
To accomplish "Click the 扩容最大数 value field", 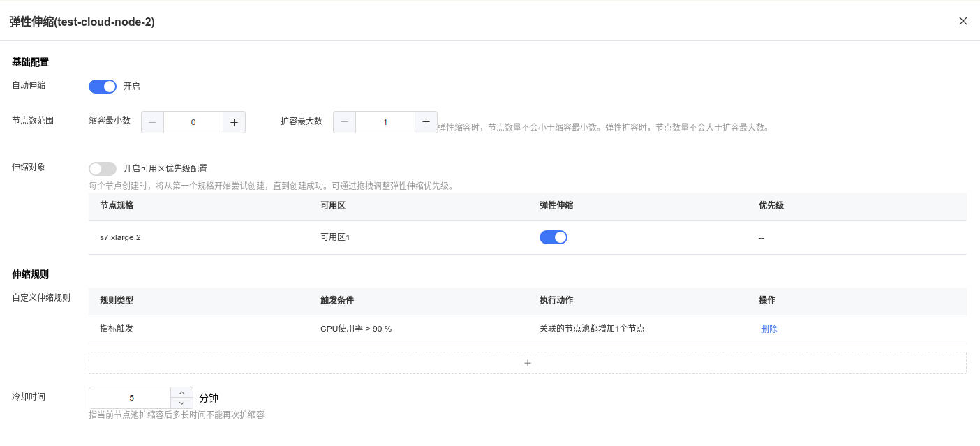I will click(385, 122).
